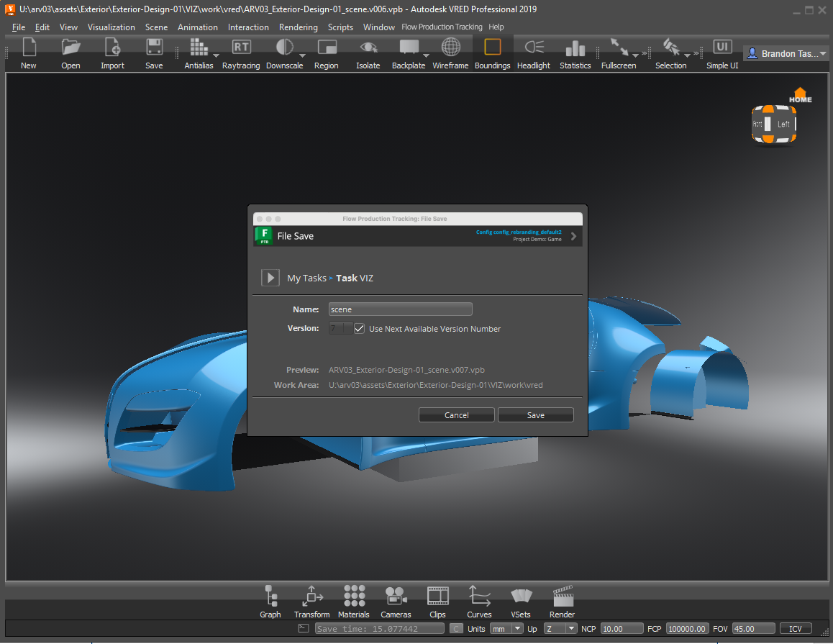Click the FOV value field

tap(753, 629)
